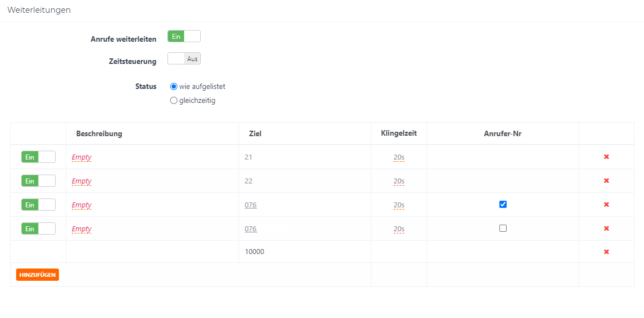
Task: Delete the forwarding row with target 21
Action: 606,157
